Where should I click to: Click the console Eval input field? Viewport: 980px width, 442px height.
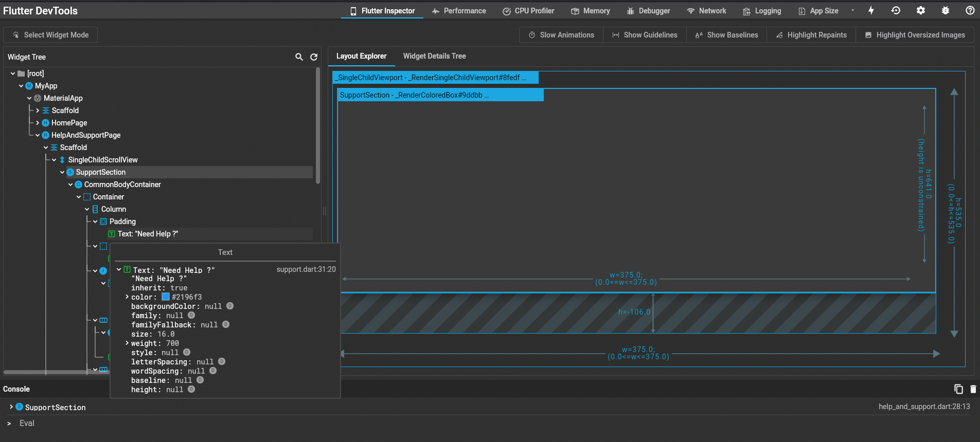pyautogui.click(x=489, y=423)
